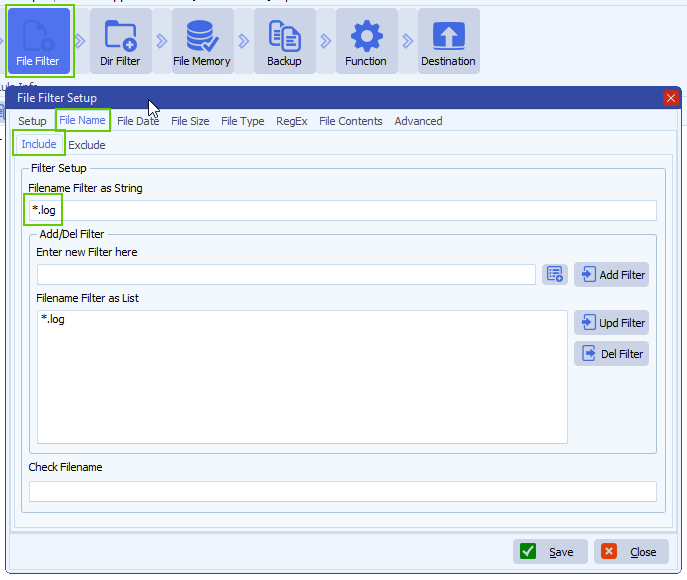This screenshot has height=580, width=687.
Task: Switch to the Setup tab
Action: pyautogui.click(x=32, y=121)
